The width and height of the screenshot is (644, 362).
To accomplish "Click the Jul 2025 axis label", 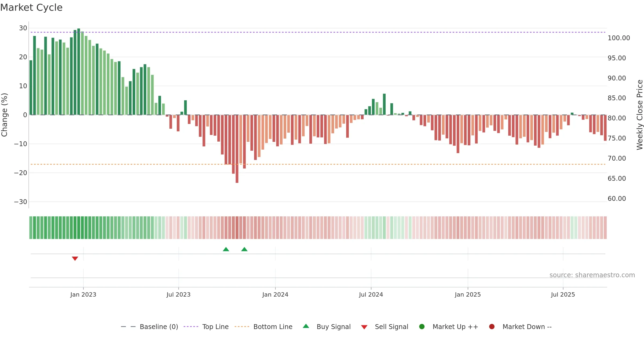I will click(x=563, y=294).
